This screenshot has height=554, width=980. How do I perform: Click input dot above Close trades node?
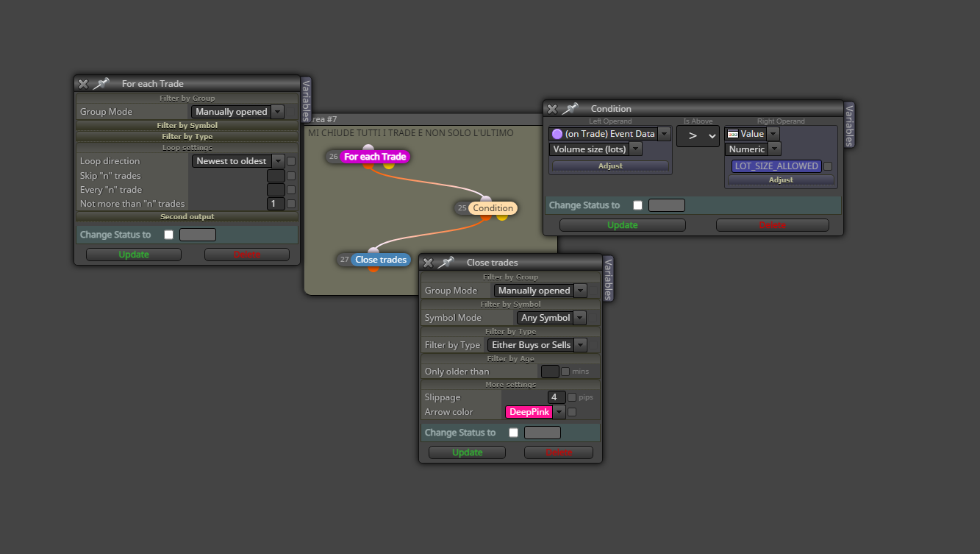pyautogui.click(x=373, y=251)
